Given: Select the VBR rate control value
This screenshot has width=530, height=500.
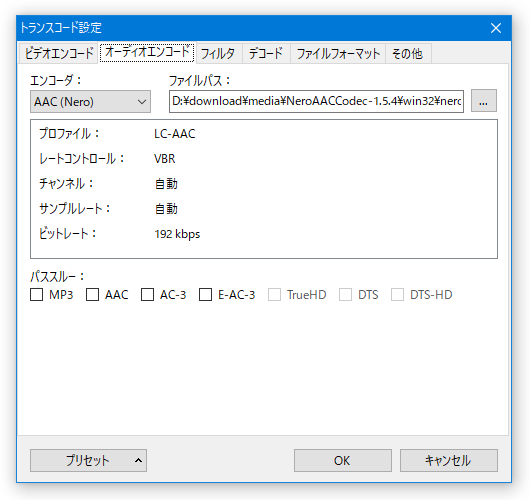Looking at the screenshot, I should (165, 159).
